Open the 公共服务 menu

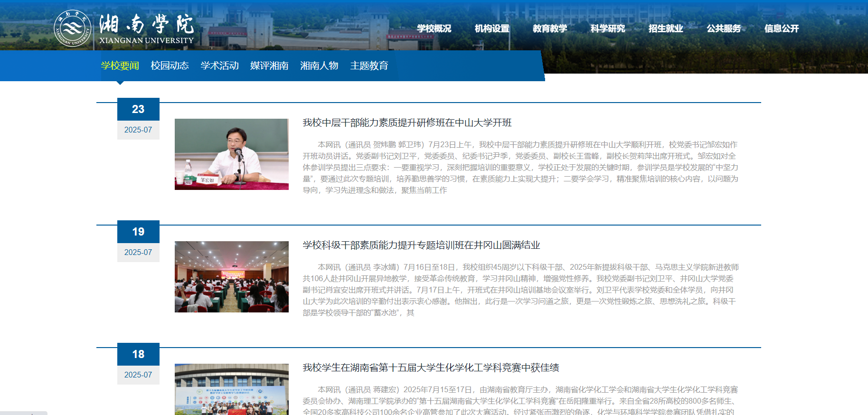point(724,28)
